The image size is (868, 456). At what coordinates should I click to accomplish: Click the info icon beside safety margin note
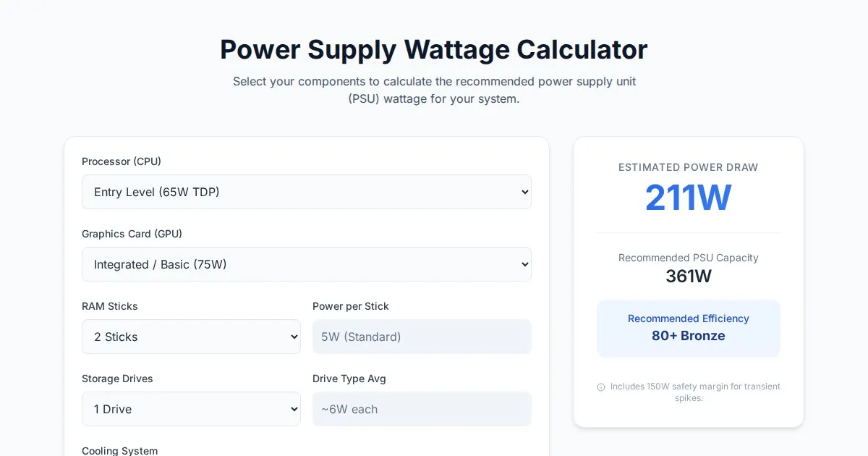pyautogui.click(x=601, y=387)
